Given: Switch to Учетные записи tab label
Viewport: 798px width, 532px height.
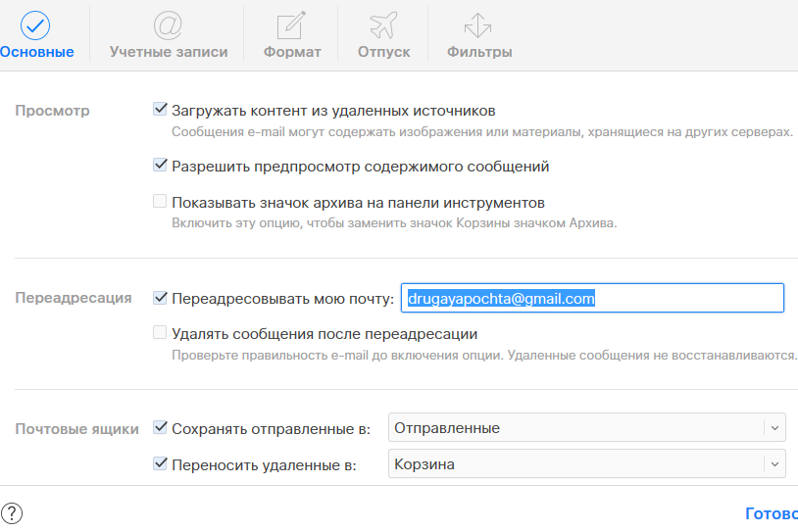Looking at the screenshot, I should [168, 52].
